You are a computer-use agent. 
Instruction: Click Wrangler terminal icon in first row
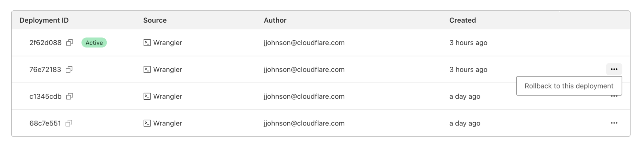tap(147, 43)
